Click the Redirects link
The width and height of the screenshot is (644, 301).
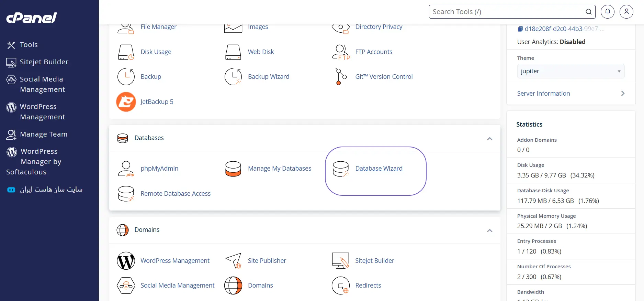coord(368,286)
